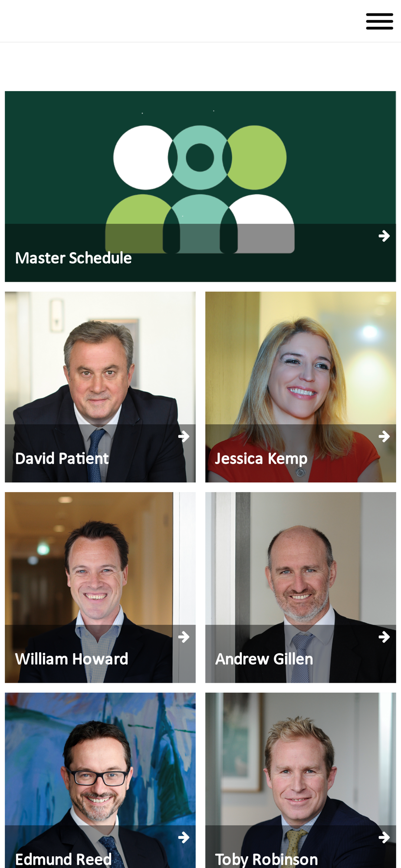Open David Patient's profile name link
Image resolution: width=401 pixels, height=868 pixels.
(x=62, y=459)
